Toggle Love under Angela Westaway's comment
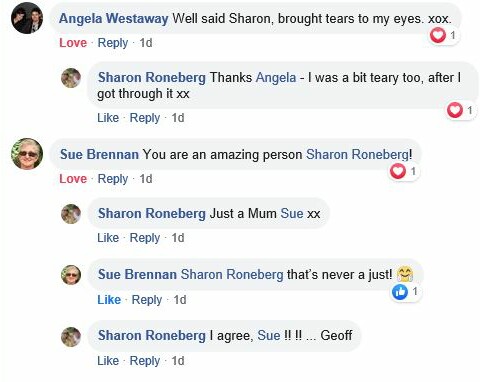Image resolution: width=480 pixels, height=382 pixels. [73, 43]
